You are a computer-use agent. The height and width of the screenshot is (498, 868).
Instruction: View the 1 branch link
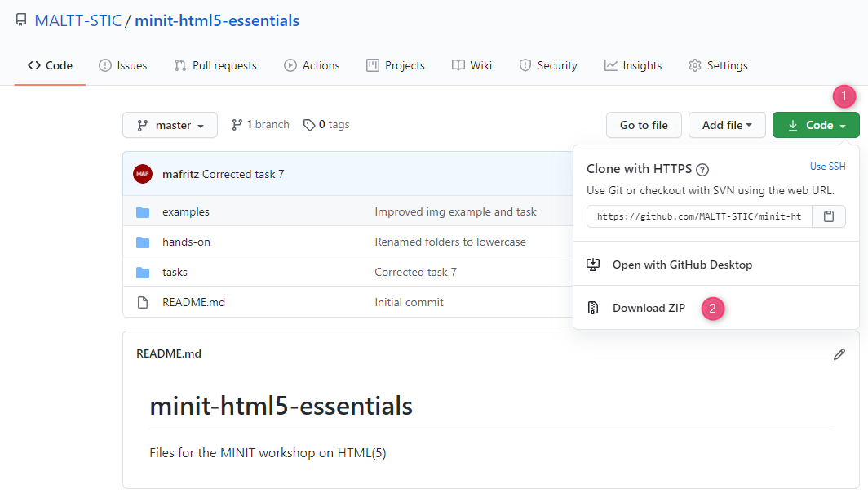point(260,125)
